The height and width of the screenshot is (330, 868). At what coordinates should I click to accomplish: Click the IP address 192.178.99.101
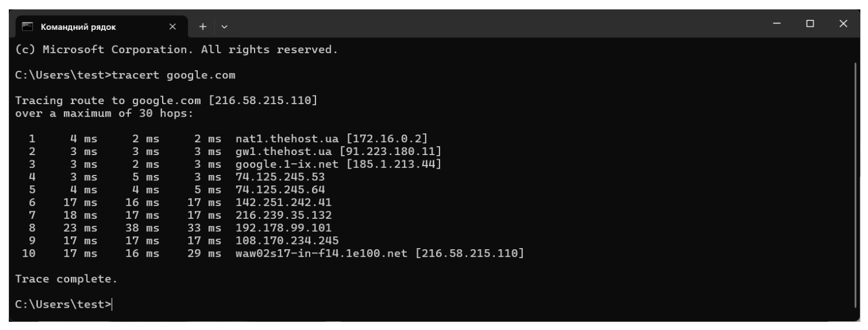point(283,228)
